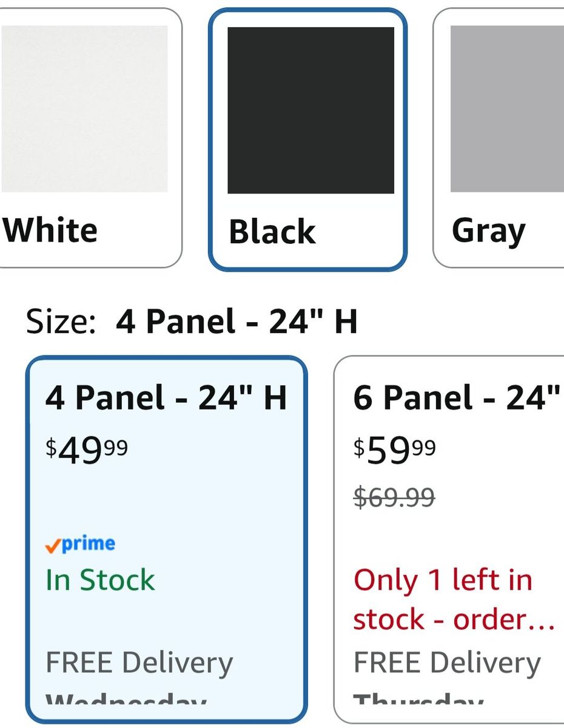The height and width of the screenshot is (728, 564).
Task: Click the White color label
Action: coord(50,231)
